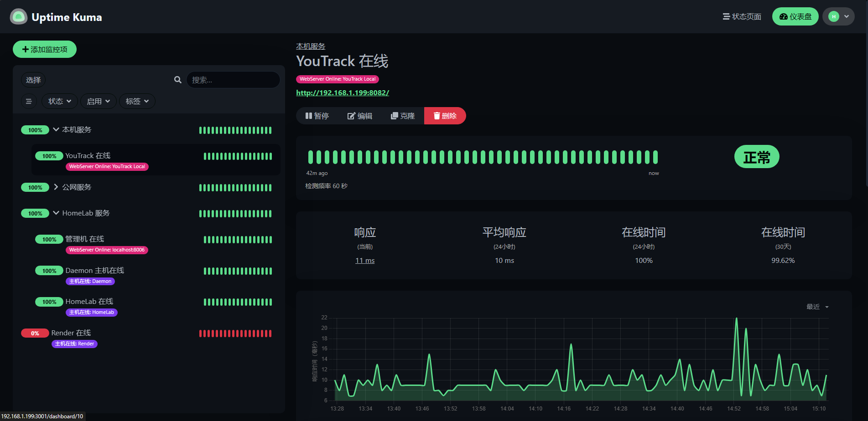Click the filter list hamburger icon

coord(29,101)
